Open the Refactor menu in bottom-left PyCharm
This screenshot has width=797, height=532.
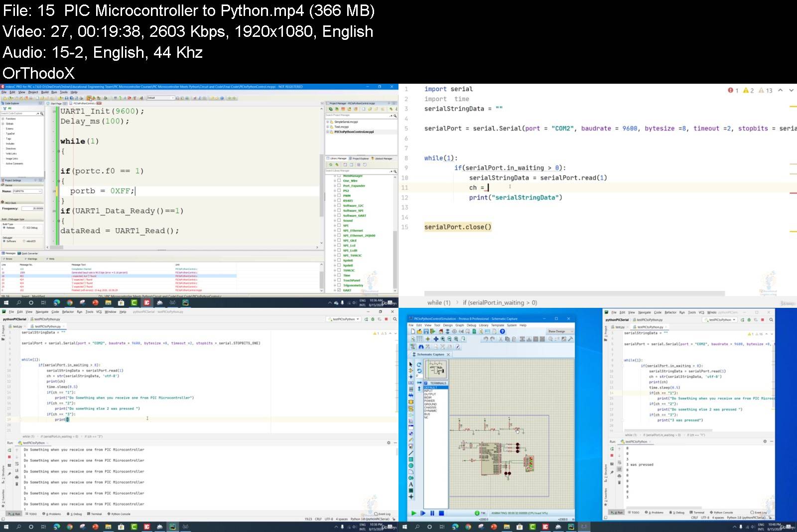[x=68, y=312]
